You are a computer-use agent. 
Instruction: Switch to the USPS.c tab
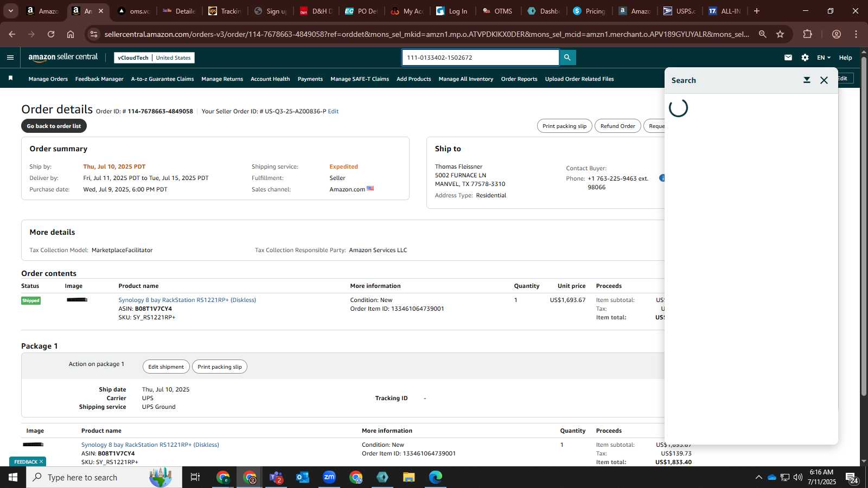tap(681, 11)
